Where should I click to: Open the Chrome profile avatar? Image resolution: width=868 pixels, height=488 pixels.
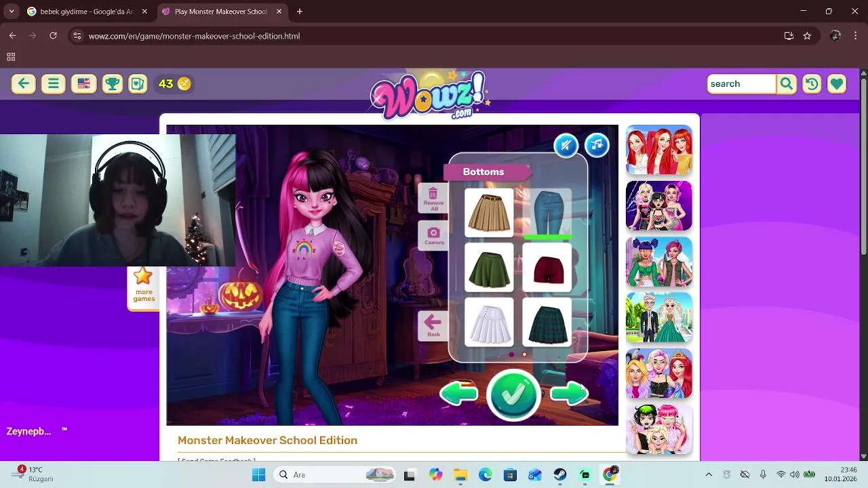pyautogui.click(x=835, y=36)
